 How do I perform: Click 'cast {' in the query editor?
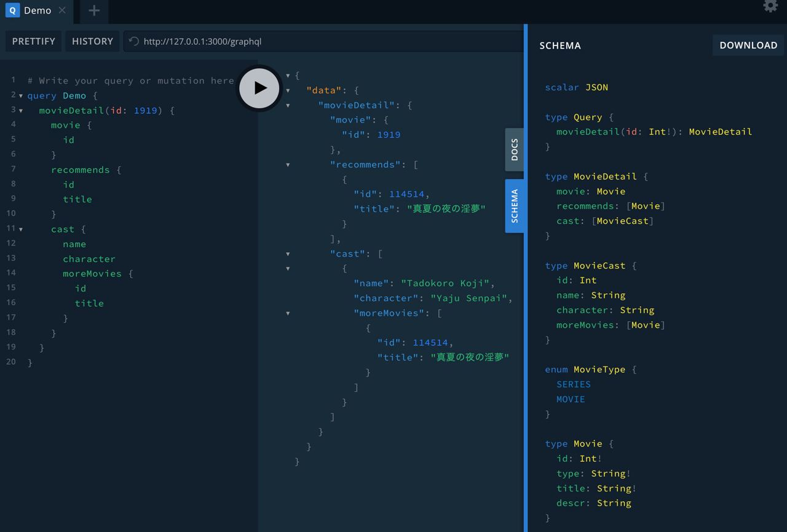[68, 229]
